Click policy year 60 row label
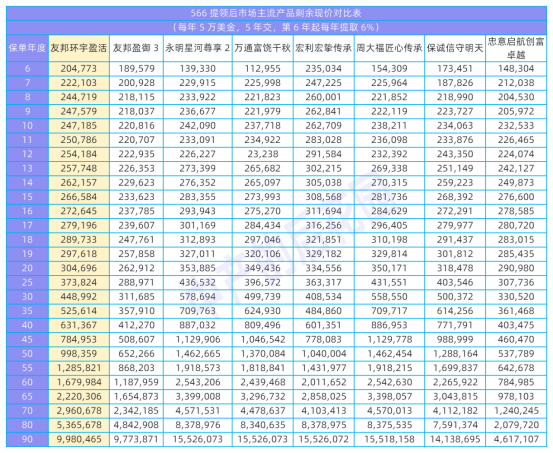 [x=28, y=382]
